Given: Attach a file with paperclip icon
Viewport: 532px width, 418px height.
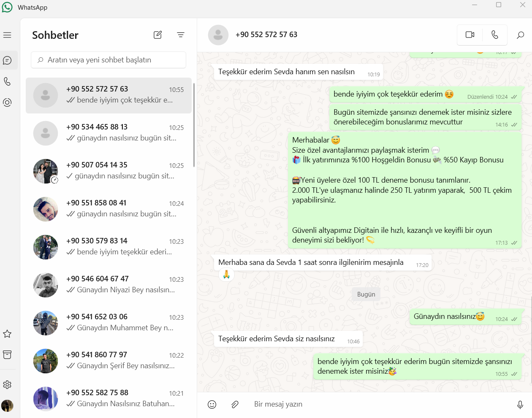Looking at the screenshot, I should (x=235, y=405).
